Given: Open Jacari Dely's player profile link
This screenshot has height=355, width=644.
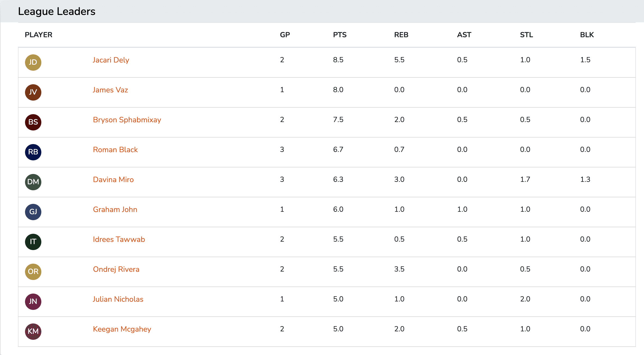Looking at the screenshot, I should click(111, 60).
